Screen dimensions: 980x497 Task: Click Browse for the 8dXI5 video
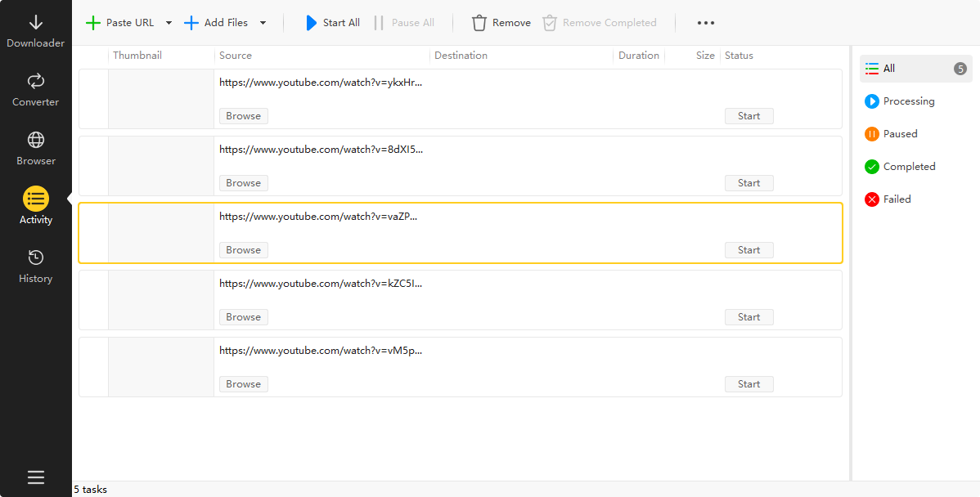pyautogui.click(x=243, y=183)
